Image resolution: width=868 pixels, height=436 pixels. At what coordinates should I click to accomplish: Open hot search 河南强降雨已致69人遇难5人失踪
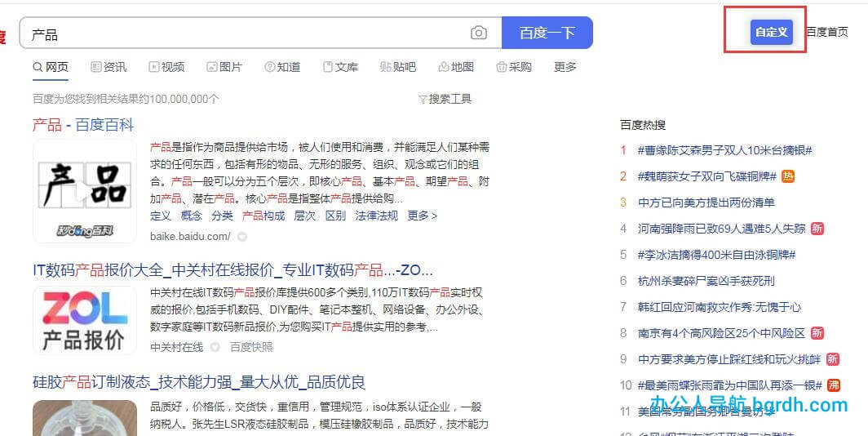(722, 229)
